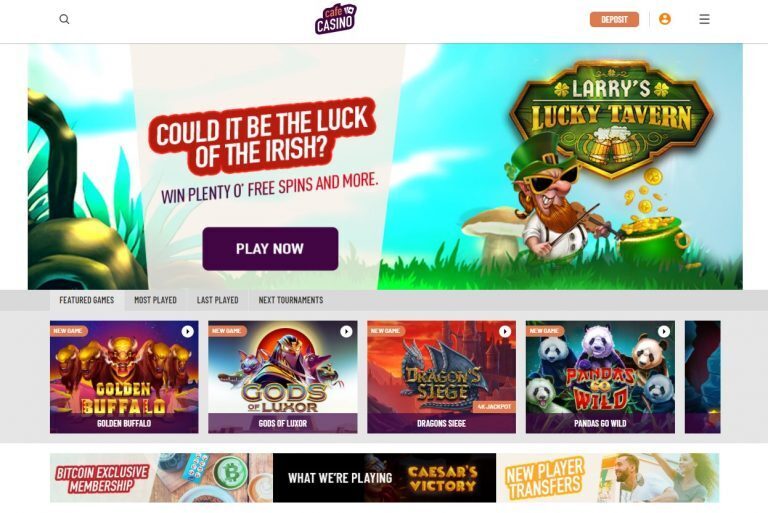Select the Featured Games tab
Image resolution: width=768 pixels, height=513 pixels.
pos(87,300)
